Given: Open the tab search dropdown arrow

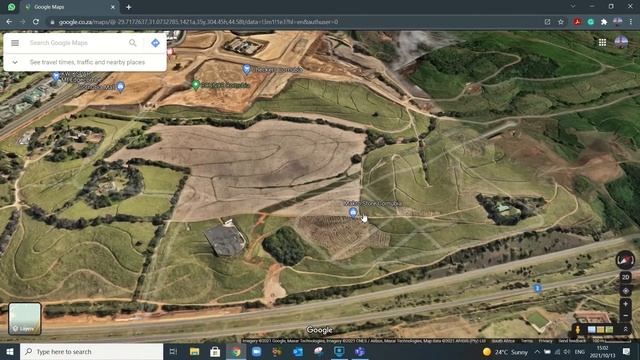Looking at the screenshot, I should [x=573, y=7].
